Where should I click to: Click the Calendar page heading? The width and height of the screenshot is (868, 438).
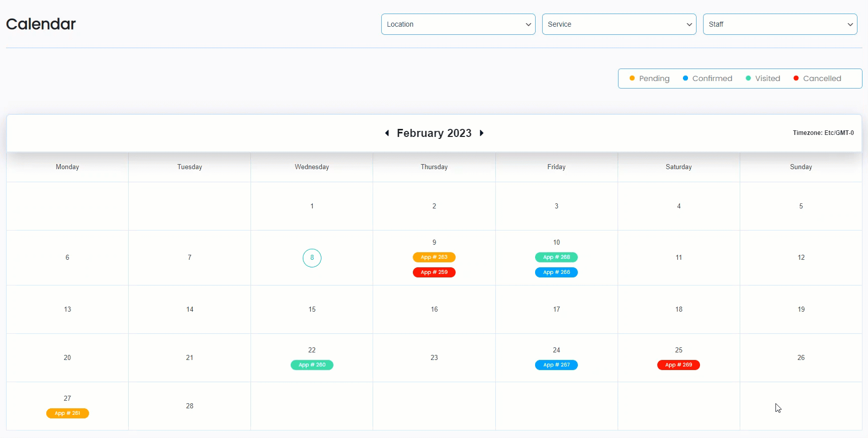[41, 24]
